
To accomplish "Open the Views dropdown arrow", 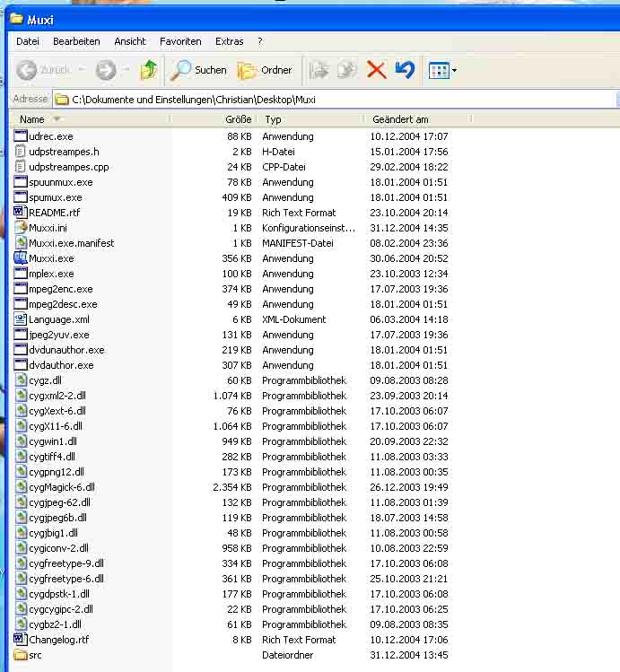I will pos(454,70).
